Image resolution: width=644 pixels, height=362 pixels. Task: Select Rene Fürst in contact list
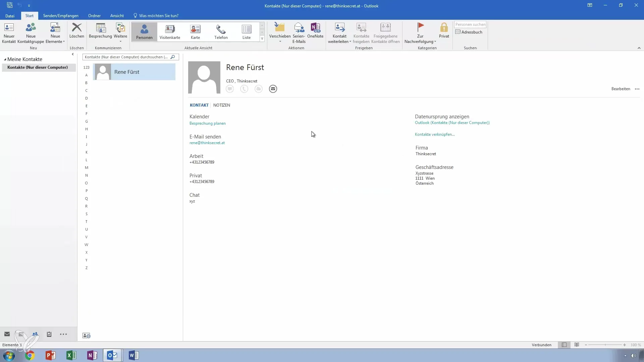[134, 72]
